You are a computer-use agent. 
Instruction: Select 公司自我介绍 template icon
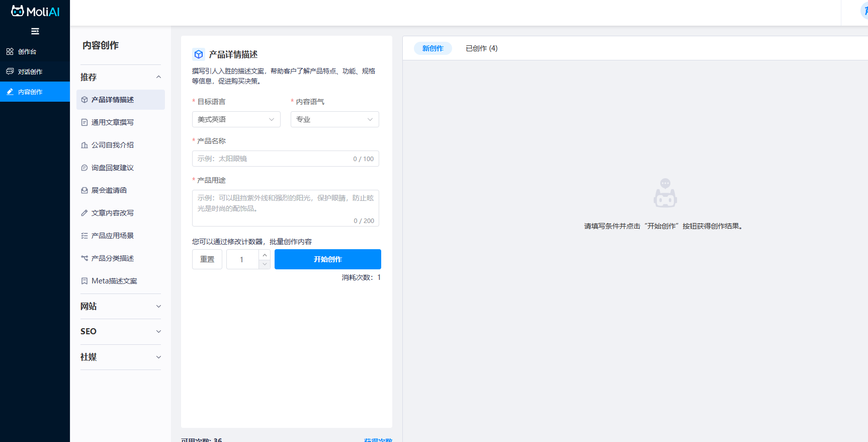click(84, 145)
